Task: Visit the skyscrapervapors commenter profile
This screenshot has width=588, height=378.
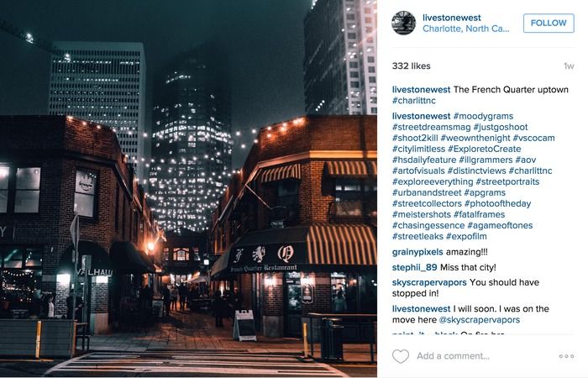Action: pyautogui.click(x=429, y=282)
